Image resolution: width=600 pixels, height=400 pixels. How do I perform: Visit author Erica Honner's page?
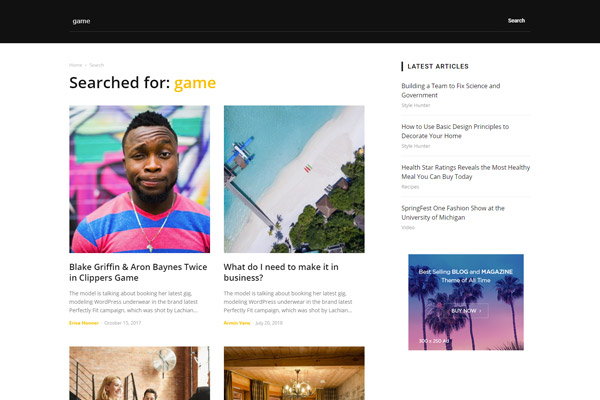pos(84,323)
